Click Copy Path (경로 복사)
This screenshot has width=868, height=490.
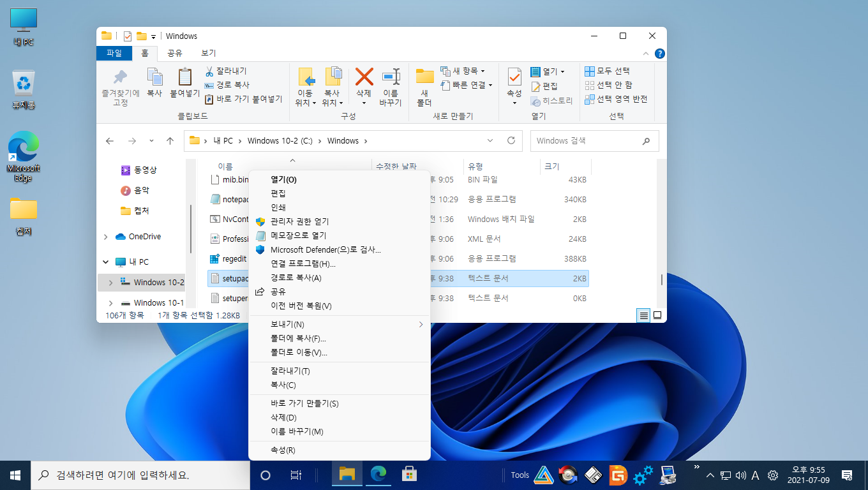[227, 85]
